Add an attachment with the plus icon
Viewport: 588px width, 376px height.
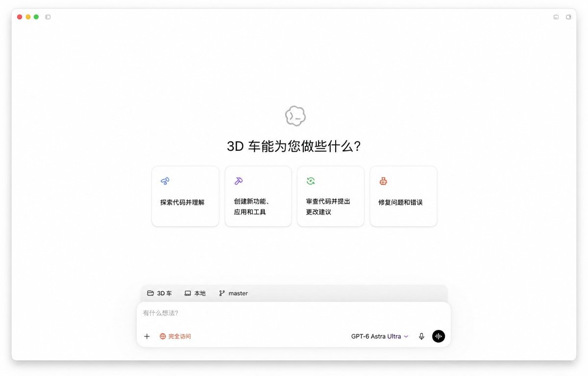(x=147, y=336)
